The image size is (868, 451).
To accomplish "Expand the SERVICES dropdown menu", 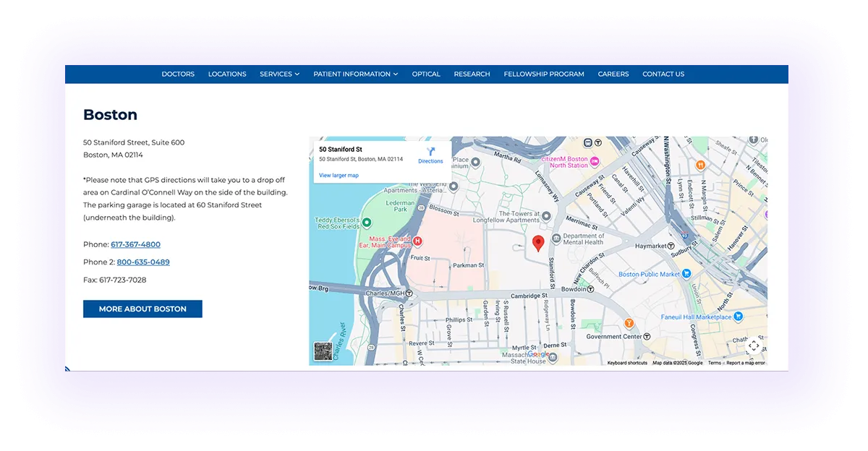I will (279, 74).
